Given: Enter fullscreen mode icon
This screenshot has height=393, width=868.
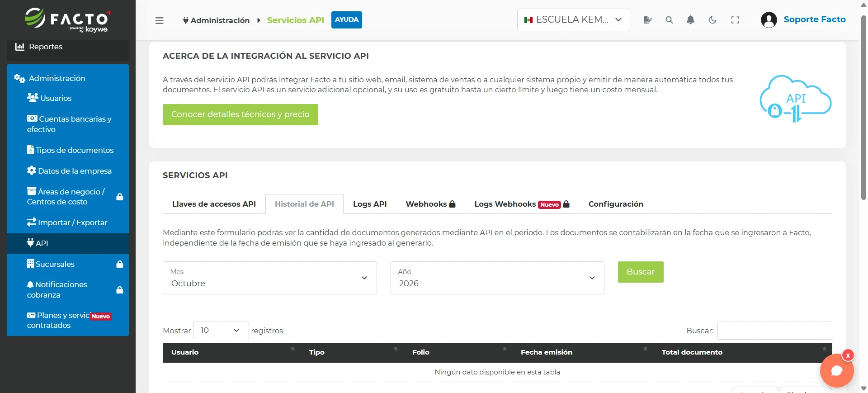Looking at the screenshot, I should (x=735, y=20).
